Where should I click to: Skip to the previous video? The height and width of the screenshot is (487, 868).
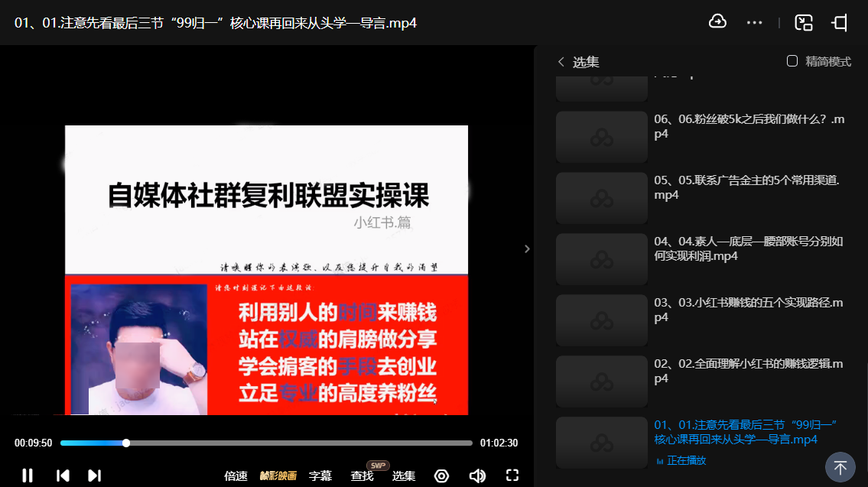(x=63, y=476)
